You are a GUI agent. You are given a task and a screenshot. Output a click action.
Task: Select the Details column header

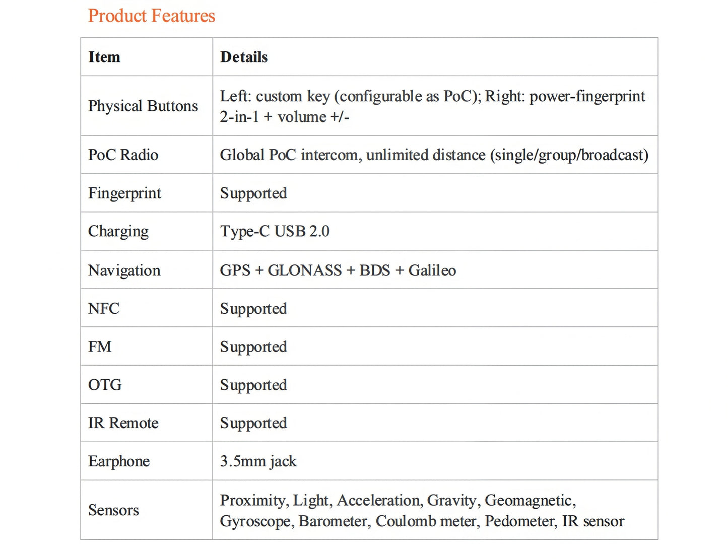[x=244, y=57]
